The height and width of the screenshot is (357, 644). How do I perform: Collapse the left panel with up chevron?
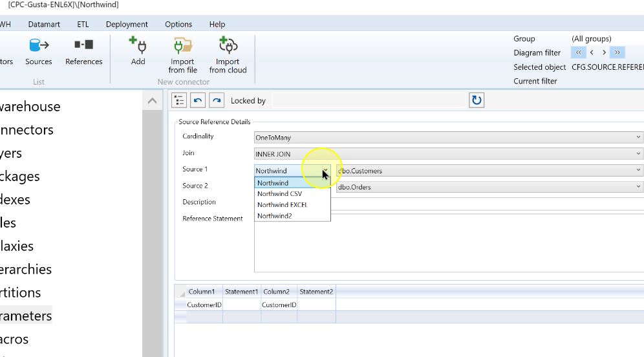click(153, 101)
